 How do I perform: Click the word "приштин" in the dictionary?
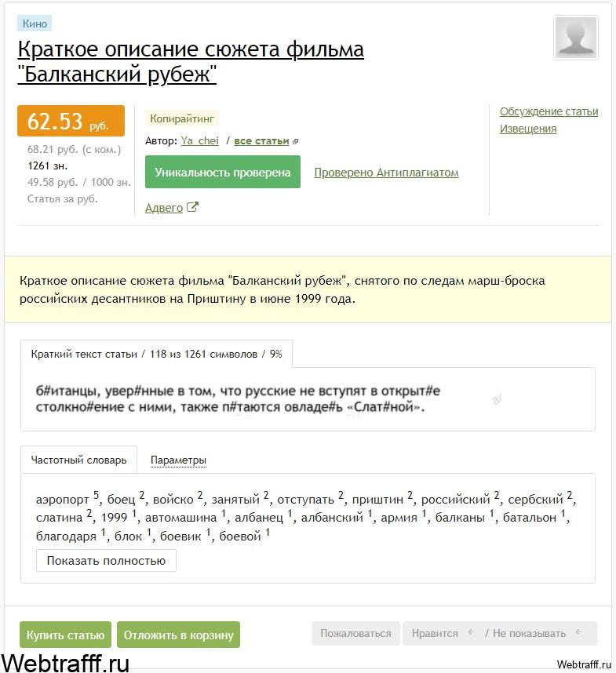[377, 500]
